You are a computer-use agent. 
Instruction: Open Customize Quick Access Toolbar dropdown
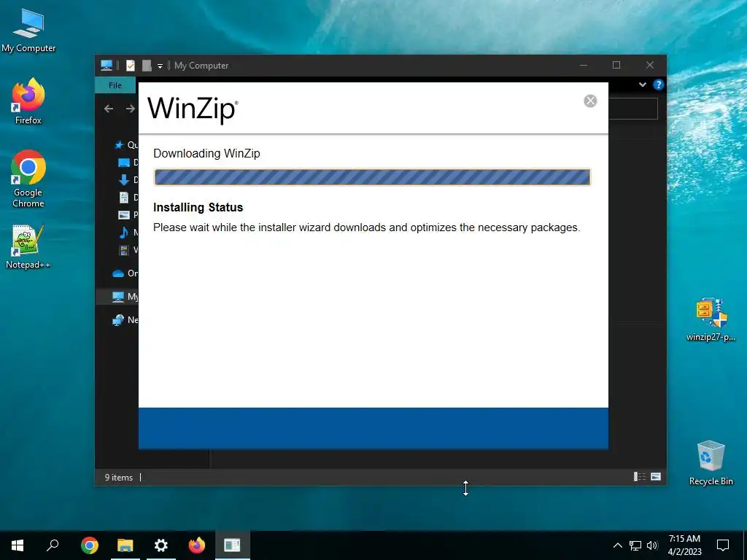pyautogui.click(x=160, y=66)
